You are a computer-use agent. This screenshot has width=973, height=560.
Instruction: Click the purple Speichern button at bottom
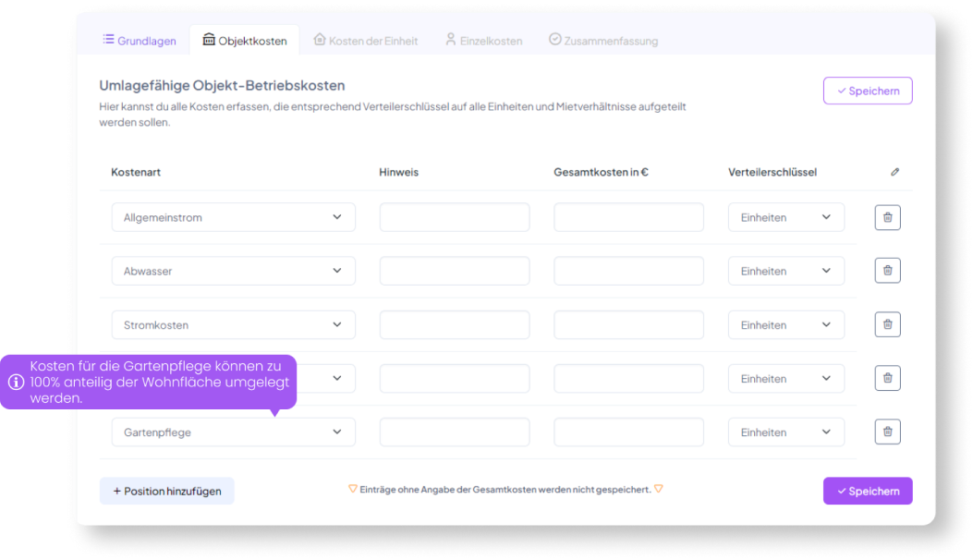click(867, 491)
